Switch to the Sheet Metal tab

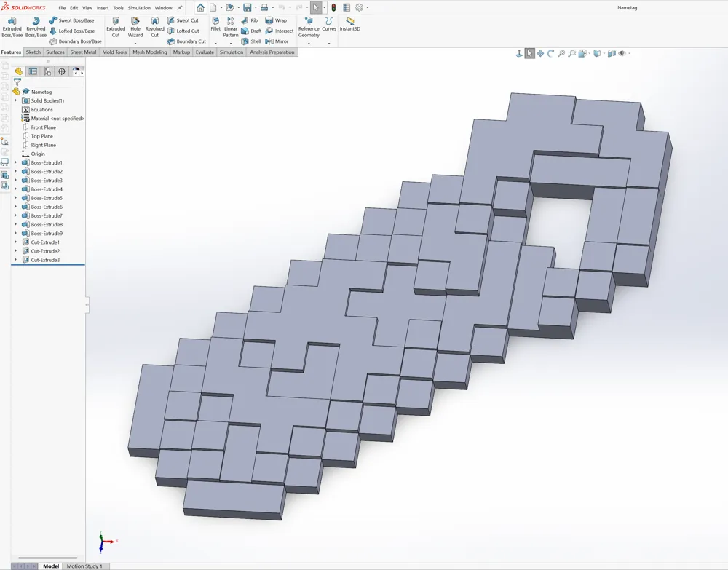pos(83,52)
